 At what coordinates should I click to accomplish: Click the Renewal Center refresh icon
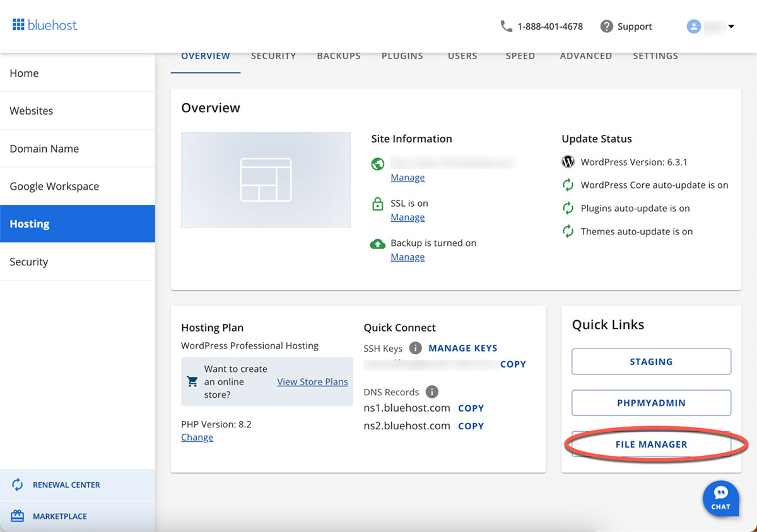(x=18, y=485)
